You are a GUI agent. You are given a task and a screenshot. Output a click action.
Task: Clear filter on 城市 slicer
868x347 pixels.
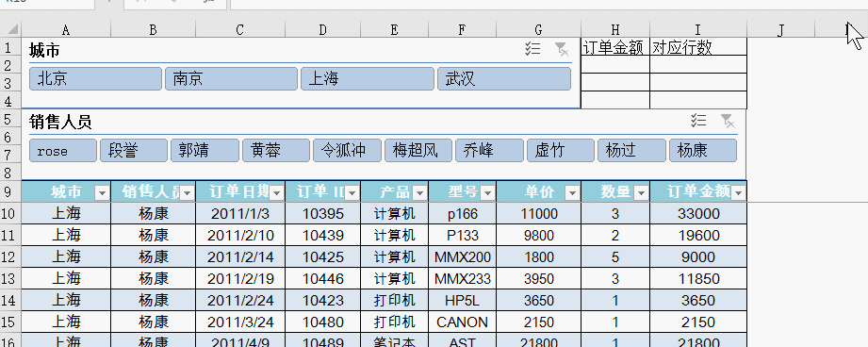562,50
